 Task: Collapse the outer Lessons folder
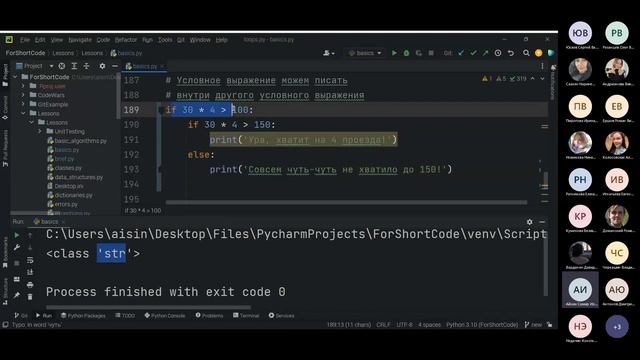click(x=23, y=113)
